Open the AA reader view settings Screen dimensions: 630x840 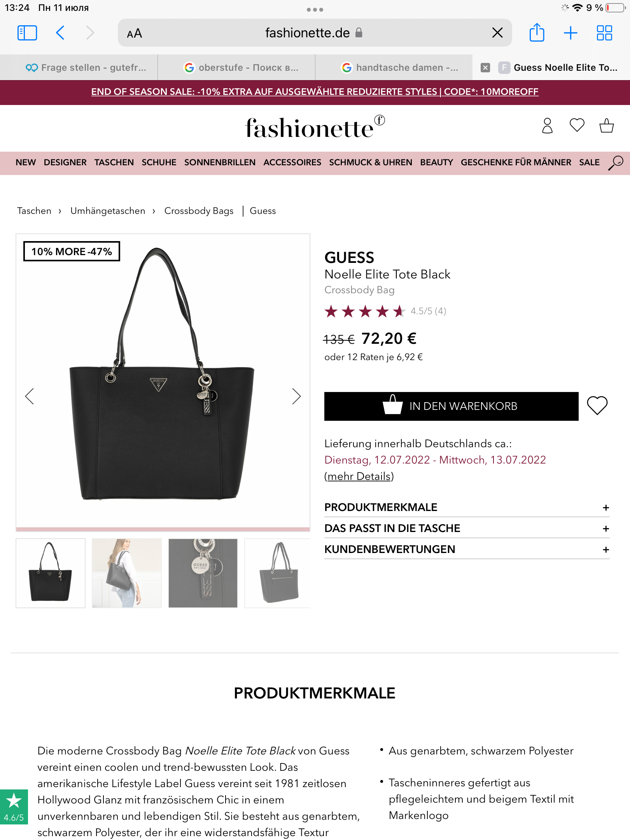click(135, 33)
